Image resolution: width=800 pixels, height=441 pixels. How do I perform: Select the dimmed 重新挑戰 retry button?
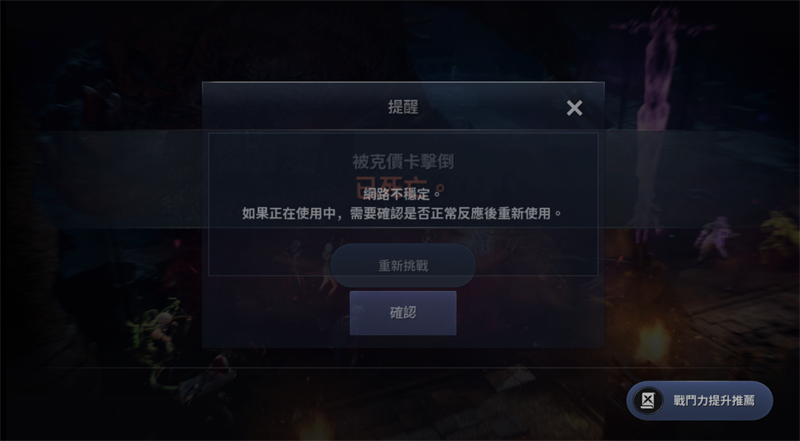(x=403, y=265)
